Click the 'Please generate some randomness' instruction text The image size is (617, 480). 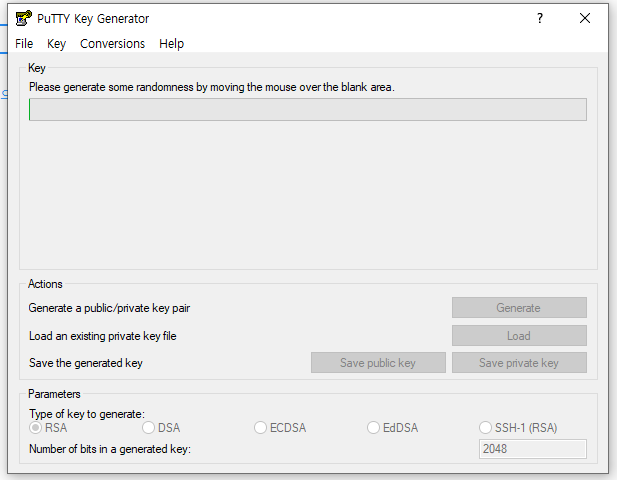pos(212,87)
